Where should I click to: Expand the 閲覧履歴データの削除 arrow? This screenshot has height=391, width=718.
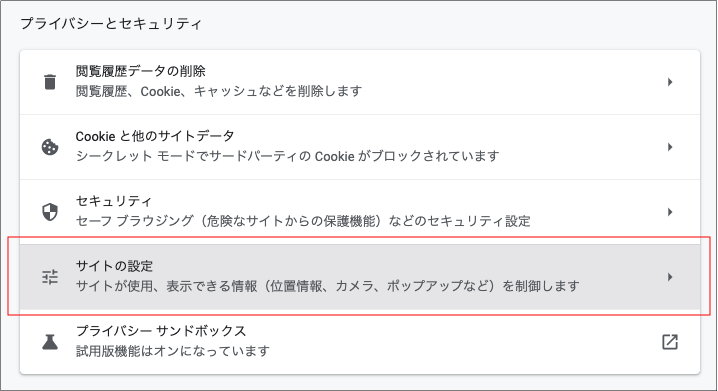(670, 82)
